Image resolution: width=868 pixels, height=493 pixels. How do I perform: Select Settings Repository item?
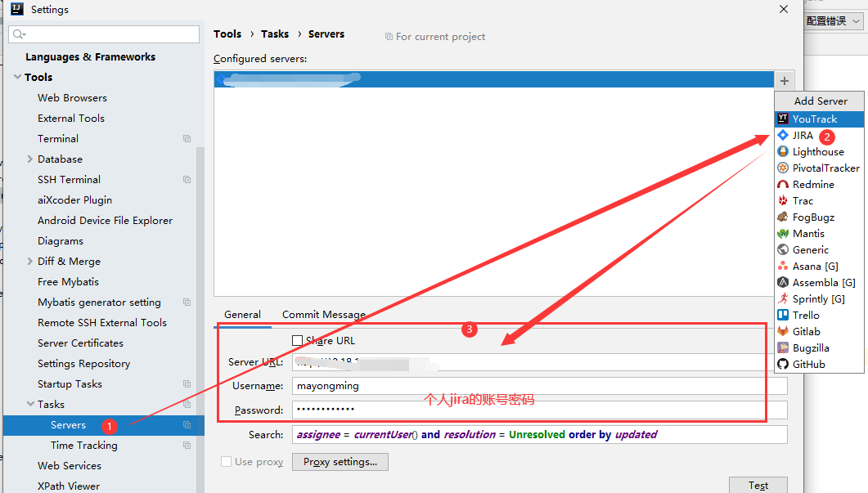(x=83, y=364)
